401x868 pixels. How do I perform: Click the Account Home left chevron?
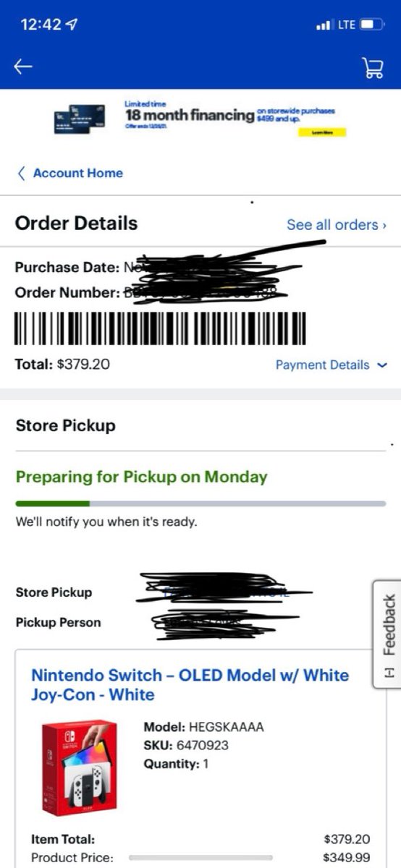coord(22,173)
